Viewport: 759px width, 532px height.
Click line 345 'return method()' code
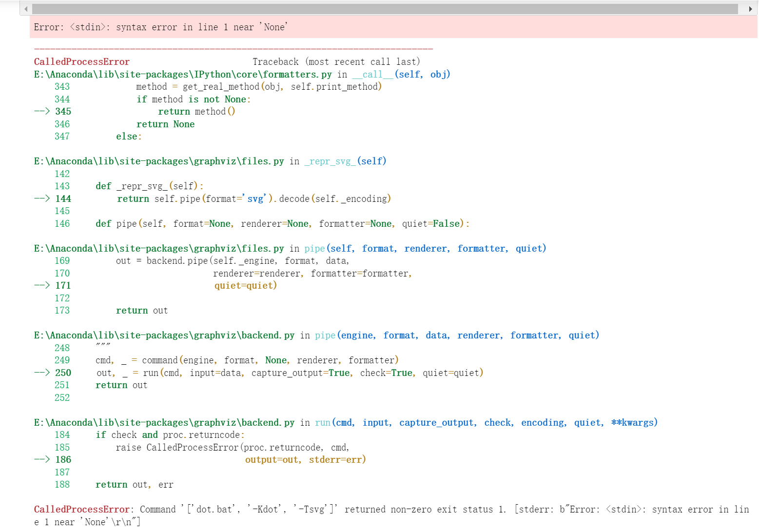[196, 112]
